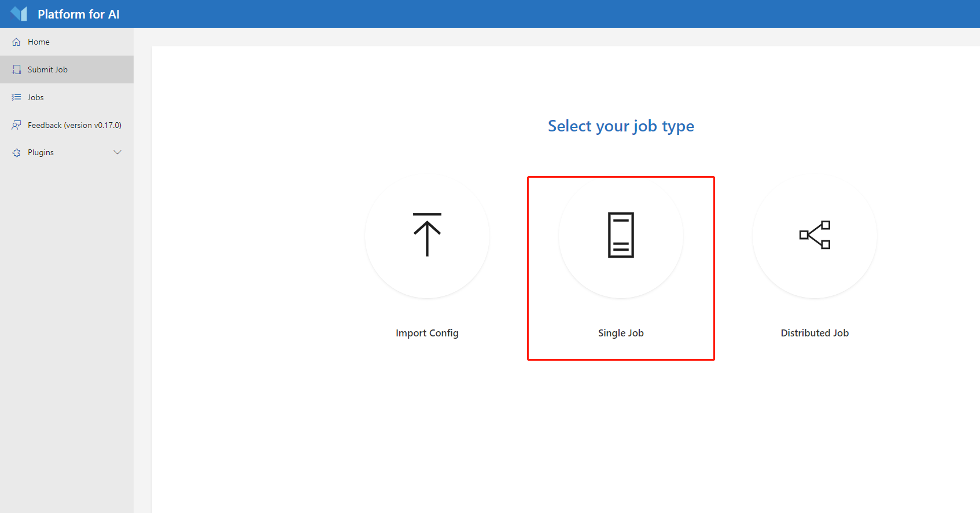Image resolution: width=980 pixels, height=513 pixels.
Task: Click the Single Job server icon
Action: 621,234
